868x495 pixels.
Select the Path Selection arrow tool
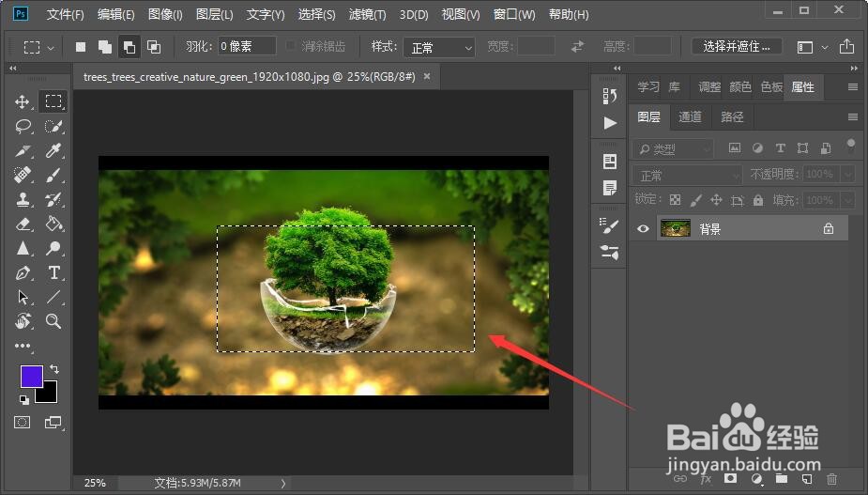tap(23, 297)
